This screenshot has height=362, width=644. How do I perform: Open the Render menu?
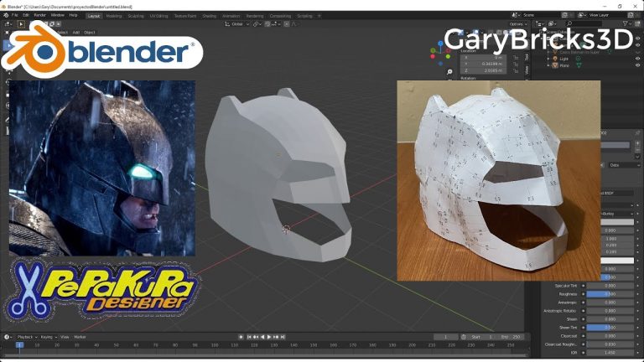(x=40, y=15)
